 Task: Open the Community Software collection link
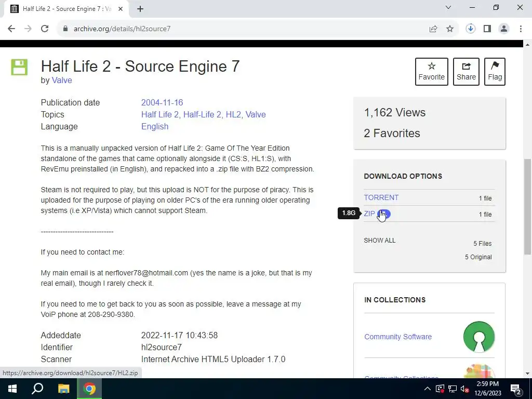(398, 337)
